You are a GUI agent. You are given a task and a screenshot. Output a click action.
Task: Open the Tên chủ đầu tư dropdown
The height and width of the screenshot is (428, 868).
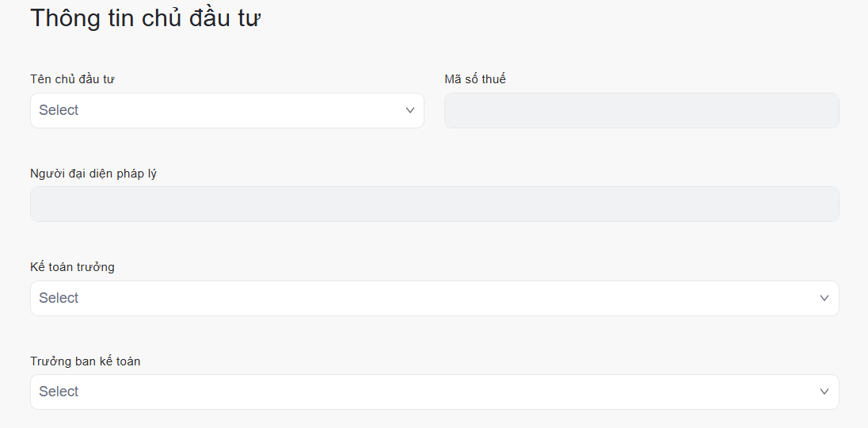(227, 110)
